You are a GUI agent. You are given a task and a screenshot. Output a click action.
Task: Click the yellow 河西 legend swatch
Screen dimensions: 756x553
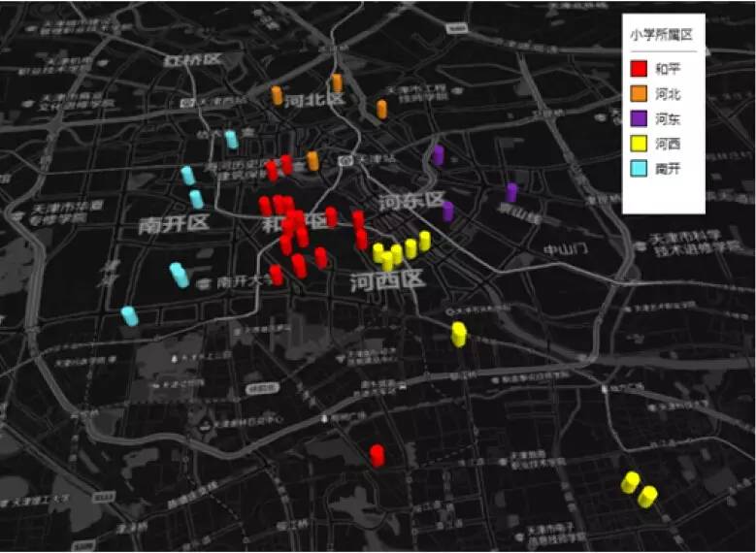(x=639, y=144)
